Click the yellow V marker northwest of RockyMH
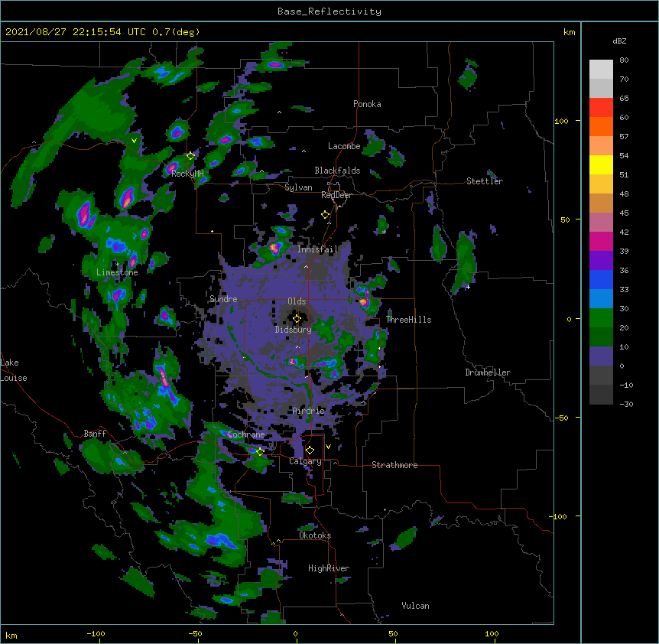 (134, 141)
